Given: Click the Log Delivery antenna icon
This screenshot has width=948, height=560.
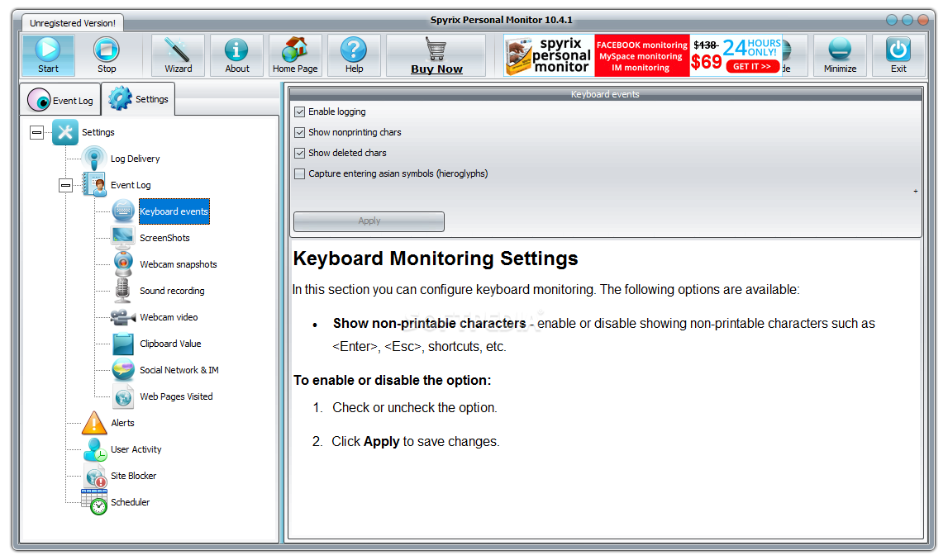Looking at the screenshot, I should (94, 159).
